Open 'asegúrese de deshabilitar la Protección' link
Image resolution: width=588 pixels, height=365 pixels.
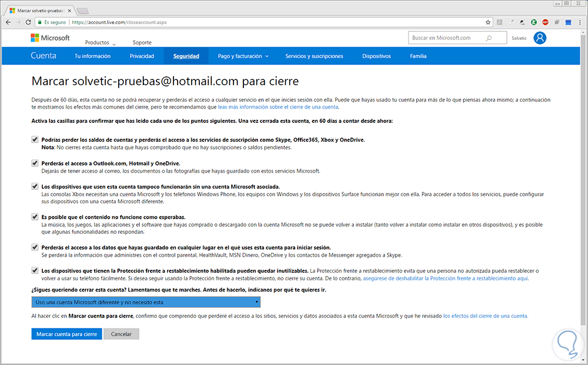(445, 279)
